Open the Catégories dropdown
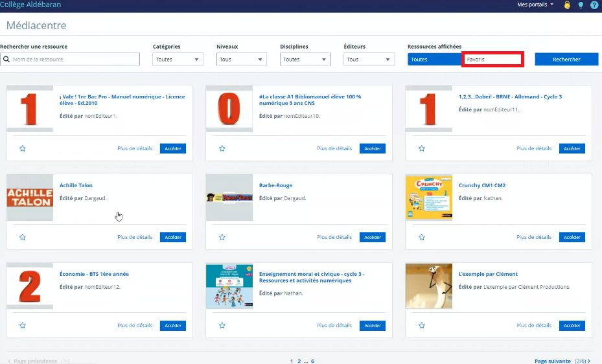Image resolution: width=602 pixels, height=364 pixels. pos(178,60)
